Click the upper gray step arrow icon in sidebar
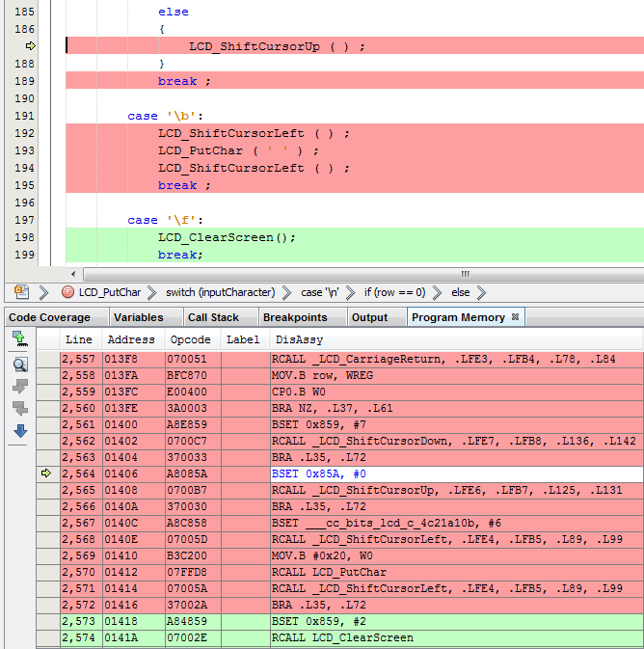Viewport: 644px width, 649px height. pos(20,386)
